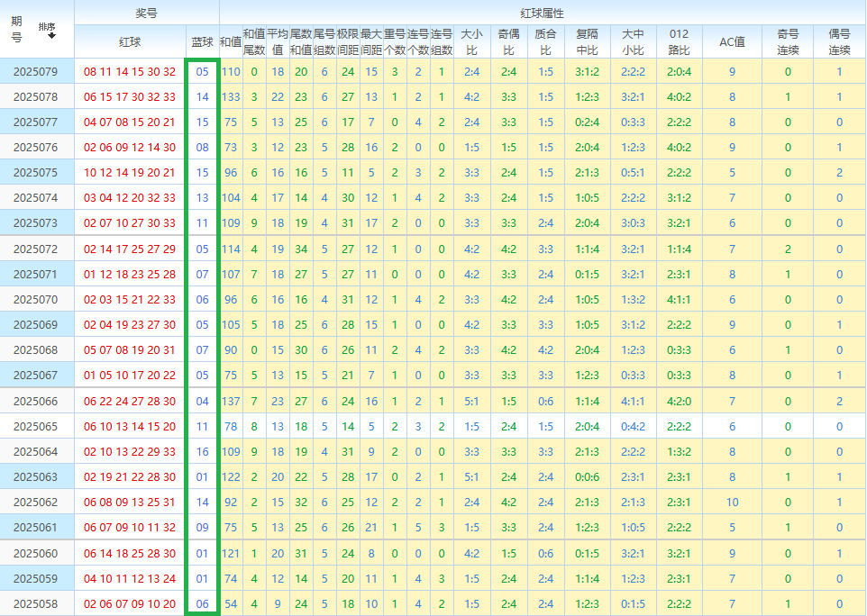Screen dimensions: 867x616
Task: Select sum value 137 in period 2025066
Action: [231, 402]
